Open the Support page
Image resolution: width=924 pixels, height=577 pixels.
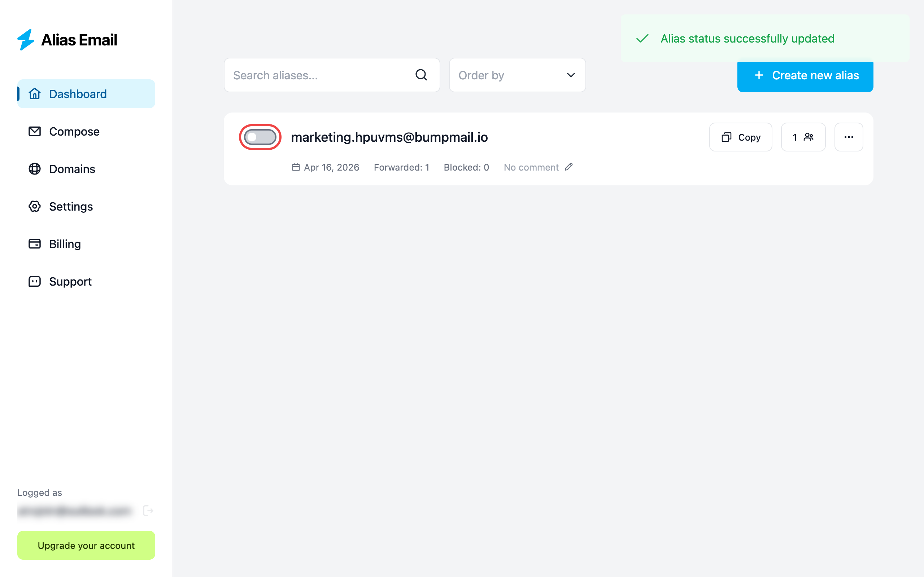pyautogui.click(x=70, y=281)
